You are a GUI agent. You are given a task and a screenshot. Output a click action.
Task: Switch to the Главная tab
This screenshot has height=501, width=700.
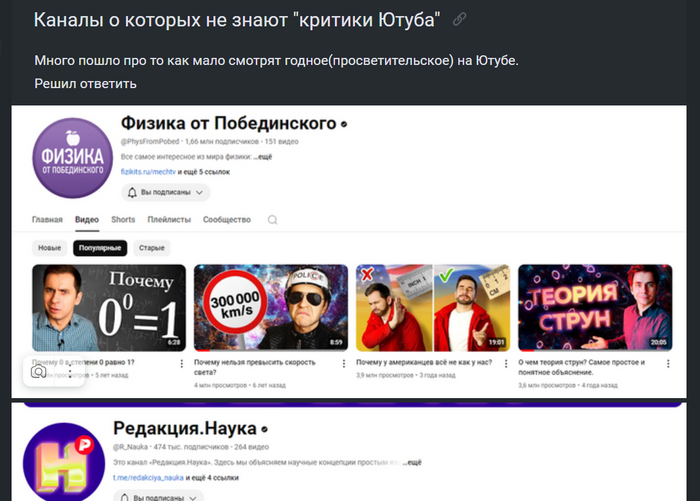click(47, 220)
